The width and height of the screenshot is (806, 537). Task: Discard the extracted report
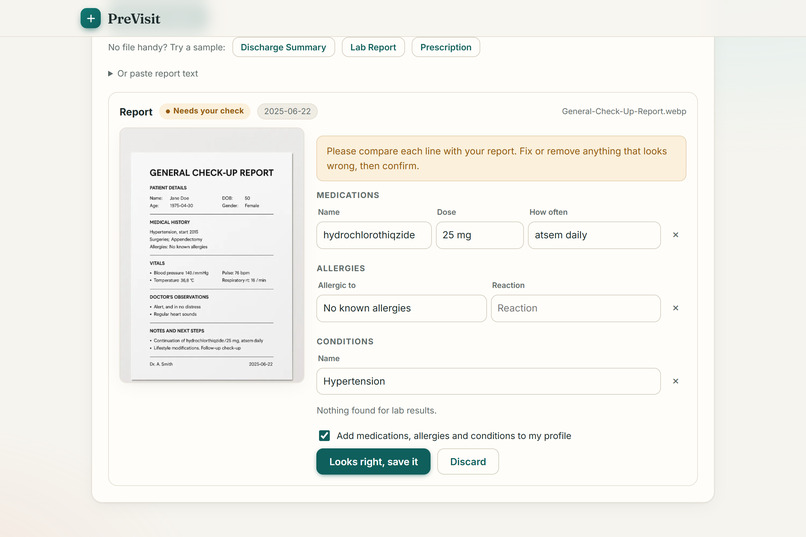tap(468, 461)
